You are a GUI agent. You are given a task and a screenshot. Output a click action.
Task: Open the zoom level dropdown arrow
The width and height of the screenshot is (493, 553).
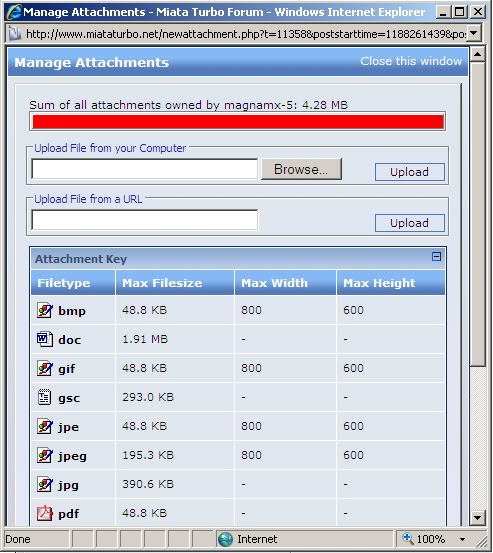coord(462,539)
